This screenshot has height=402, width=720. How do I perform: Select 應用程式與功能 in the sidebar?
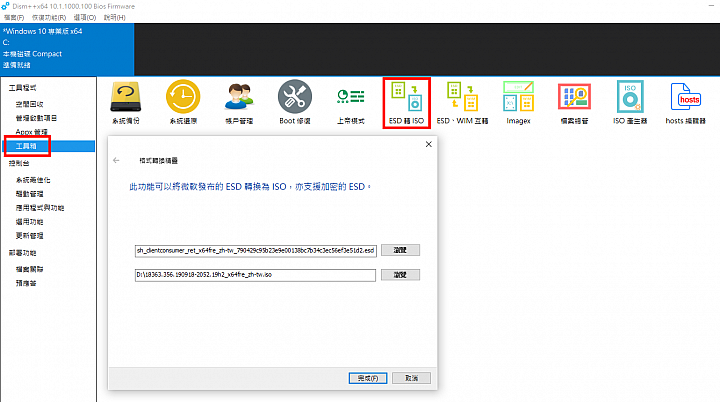coord(40,208)
